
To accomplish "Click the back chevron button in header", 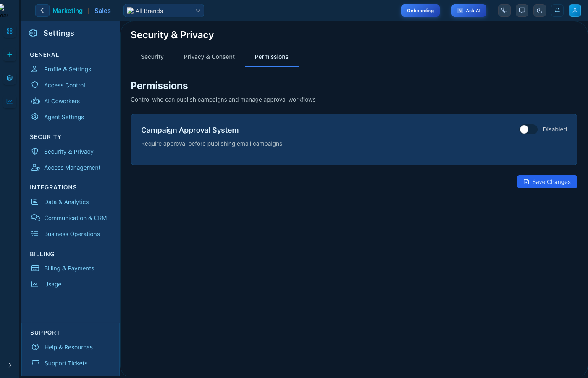I will point(42,10).
